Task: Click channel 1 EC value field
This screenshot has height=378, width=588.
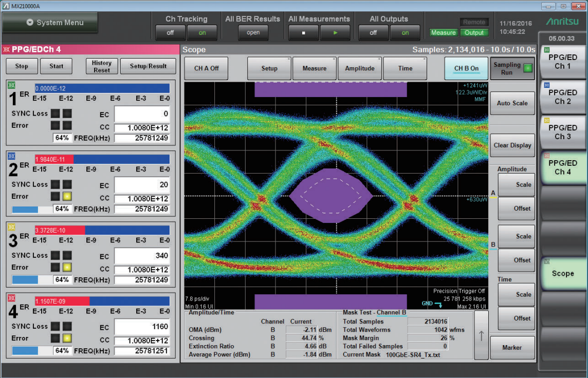Action: [x=142, y=114]
